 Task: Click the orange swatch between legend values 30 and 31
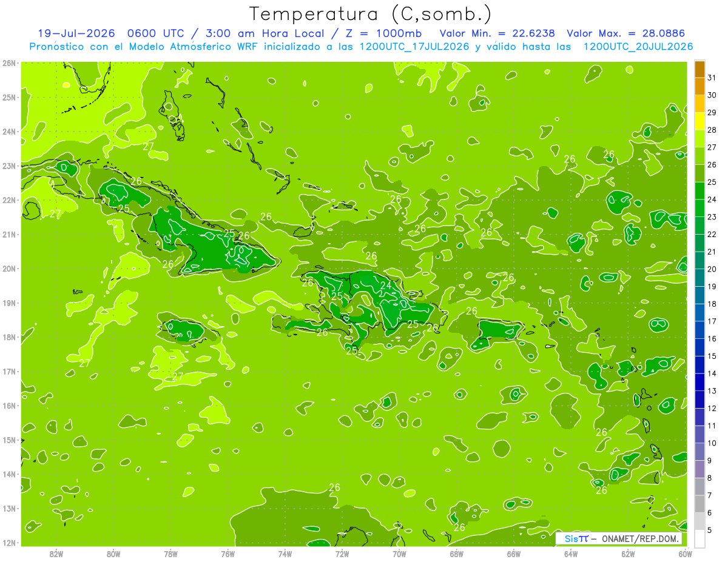[699, 86]
